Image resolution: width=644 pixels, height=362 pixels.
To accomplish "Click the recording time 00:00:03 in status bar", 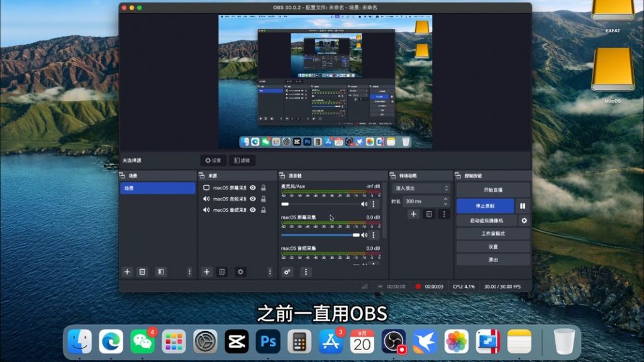I will [x=434, y=287].
